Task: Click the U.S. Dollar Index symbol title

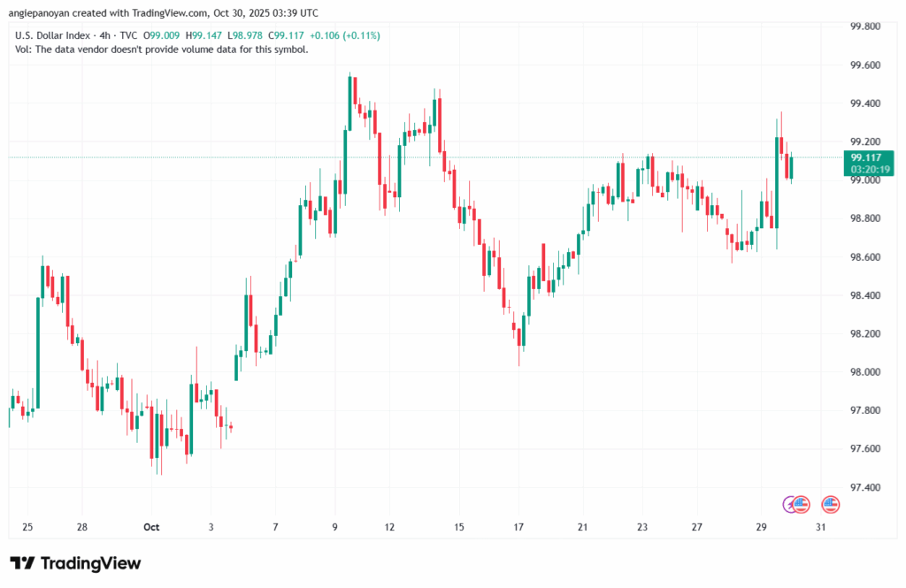Action: tap(52, 35)
